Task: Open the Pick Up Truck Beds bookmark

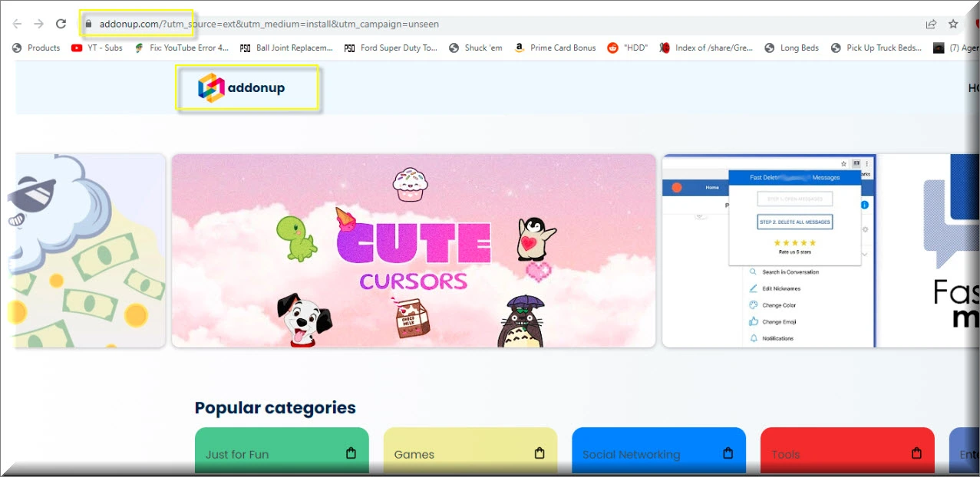Action: [876, 48]
